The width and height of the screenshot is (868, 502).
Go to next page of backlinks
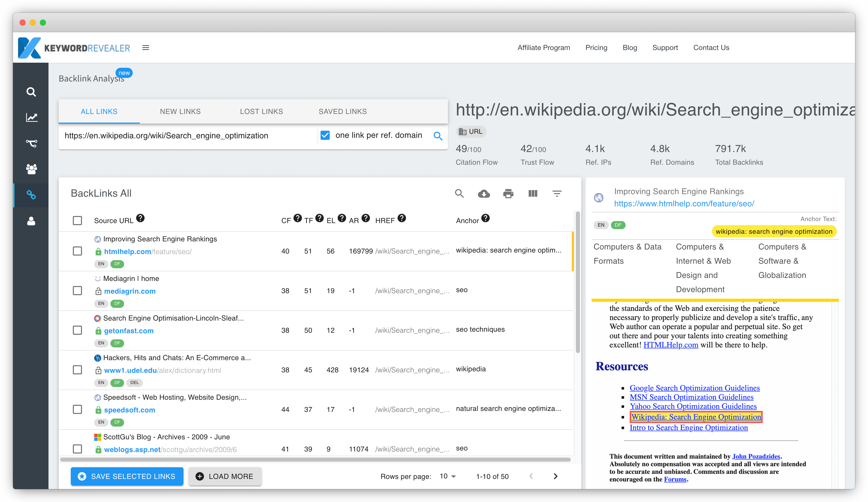tap(555, 476)
